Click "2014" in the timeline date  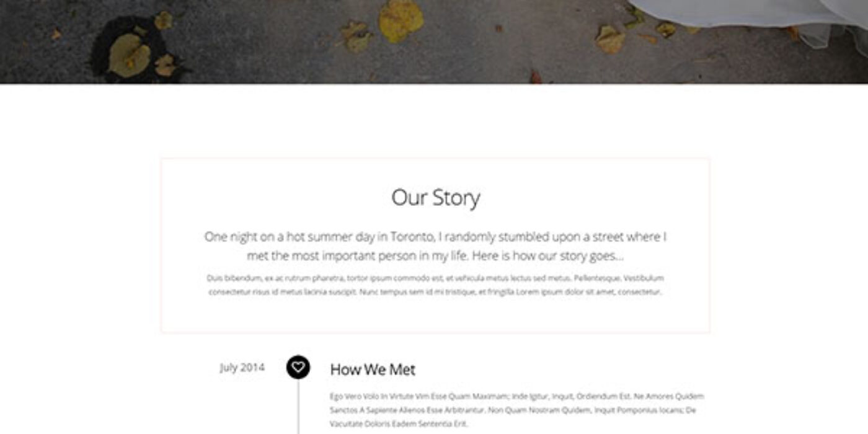(252, 368)
